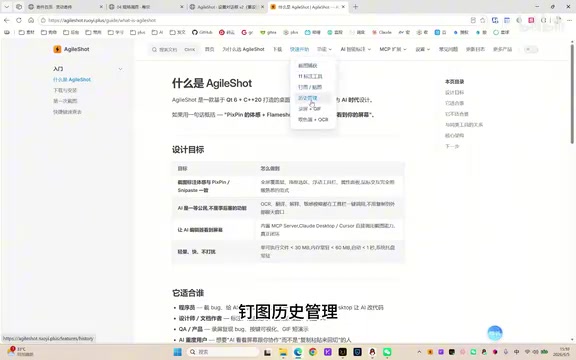Open the volume control in system tray

click(536, 352)
